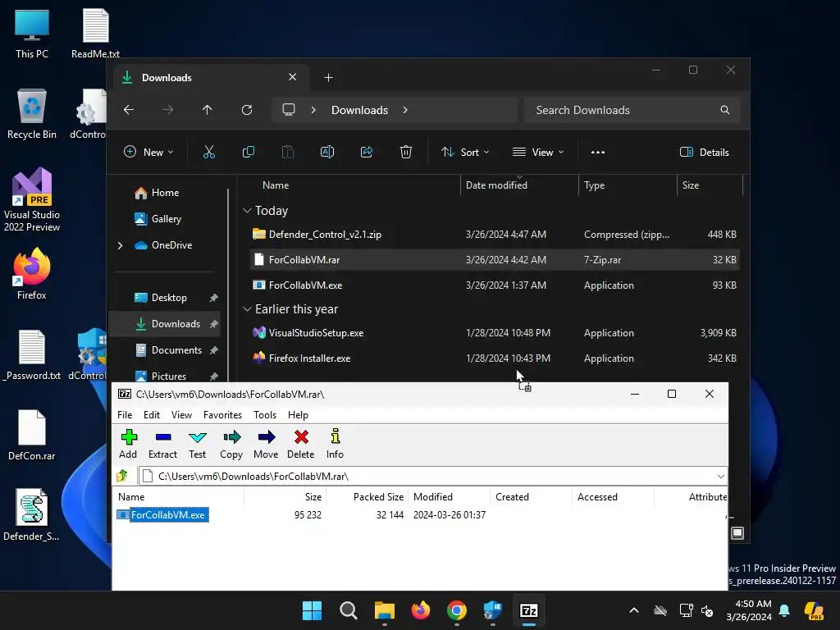
Task: Show hidden system tray icons
Action: [x=634, y=610]
